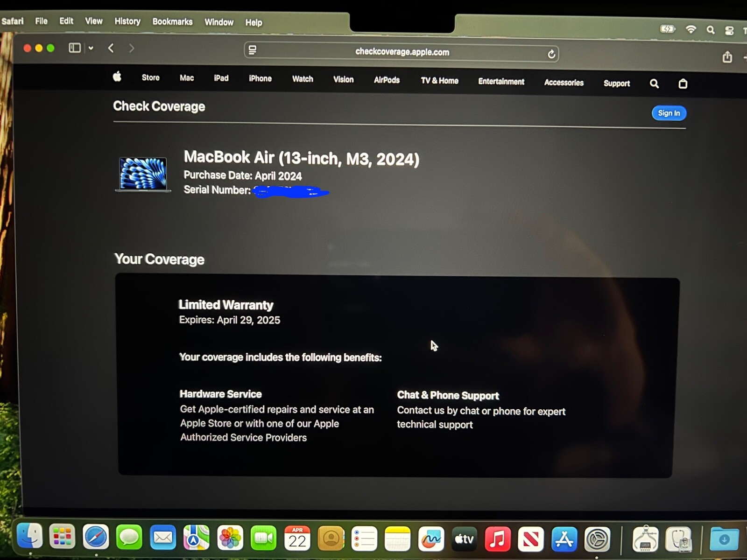Image resolution: width=747 pixels, height=560 pixels.
Task: Open the shopping bag icon
Action: click(x=683, y=84)
